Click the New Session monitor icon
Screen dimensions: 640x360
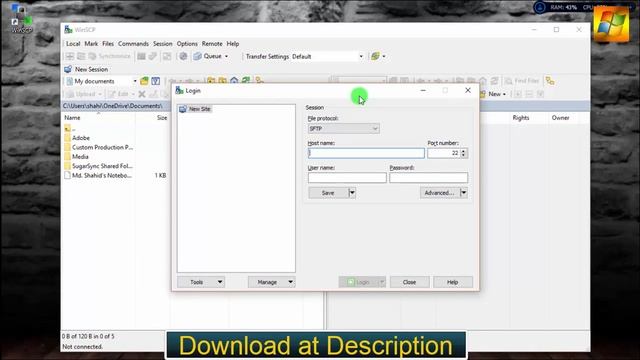[x=68, y=69]
